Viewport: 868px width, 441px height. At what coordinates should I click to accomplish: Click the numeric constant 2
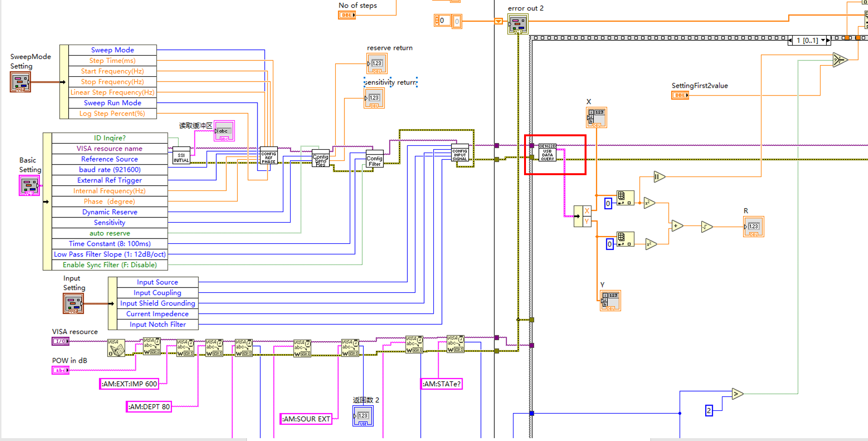pyautogui.click(x=709, y=410)
